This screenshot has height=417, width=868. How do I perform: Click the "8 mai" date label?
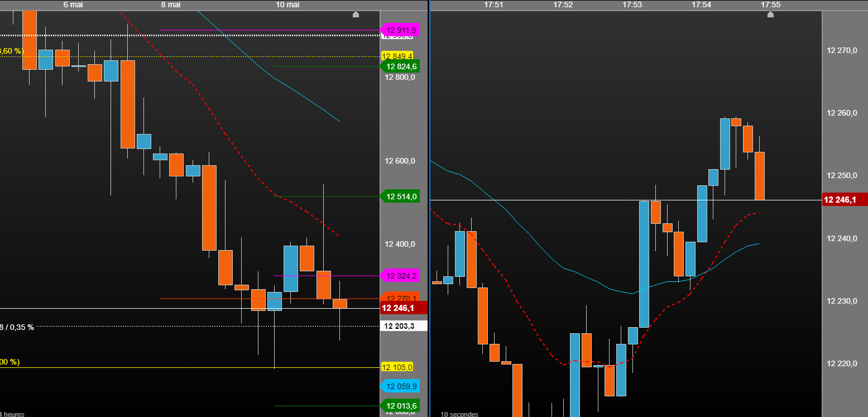click(171, 4)
